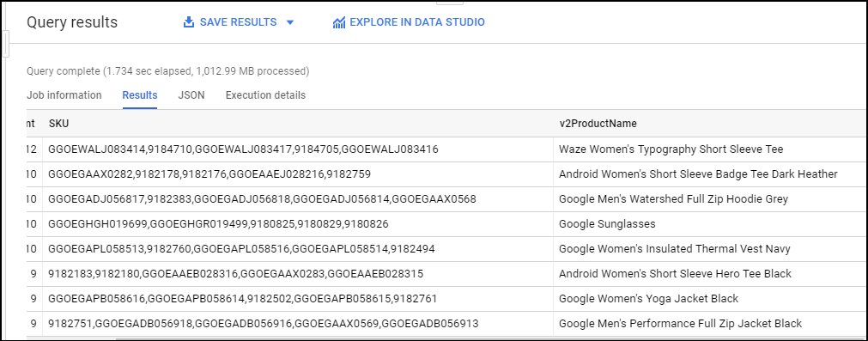Click SKU cell starting 9182751

coord(298,324)
